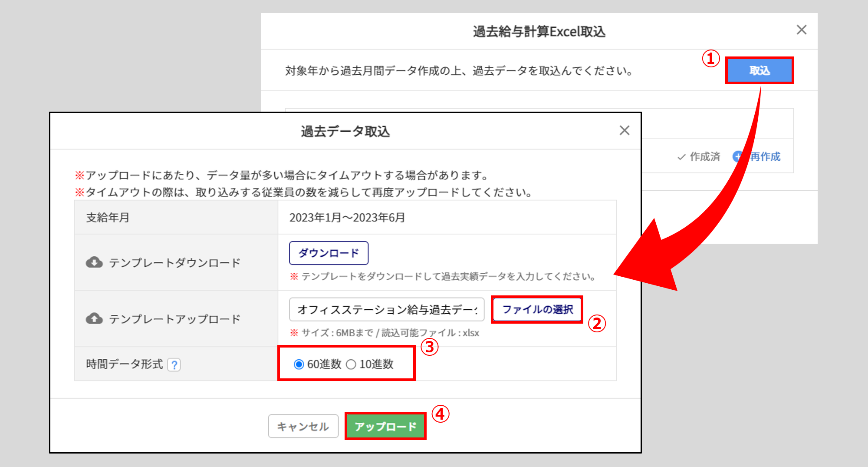Screen dimensions: 868x467
Task: Click the 2023年1月～2023年6月 value
Action: pyautogui.click(x=347, y=218)
